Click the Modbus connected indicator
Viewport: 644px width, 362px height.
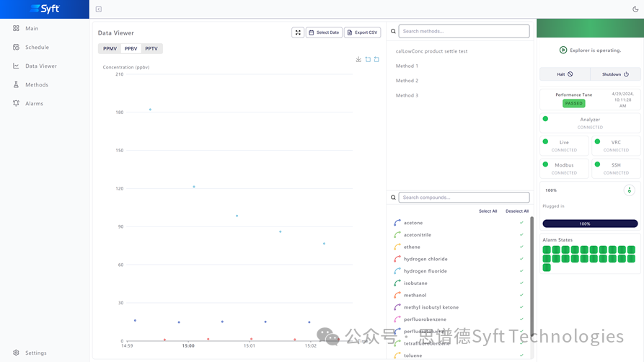545,164
